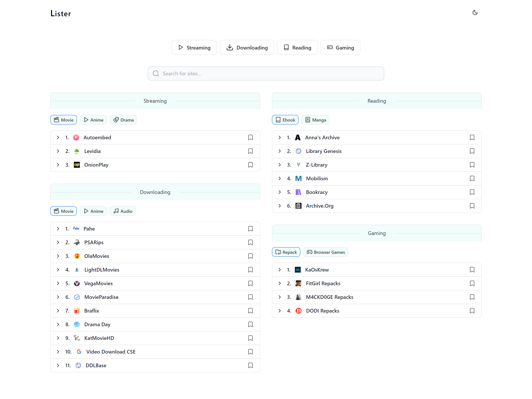The width and height of the screenshot is (532, 399).
Task: Select the Repack tab under Gaming
Action: tap(286, 252)
